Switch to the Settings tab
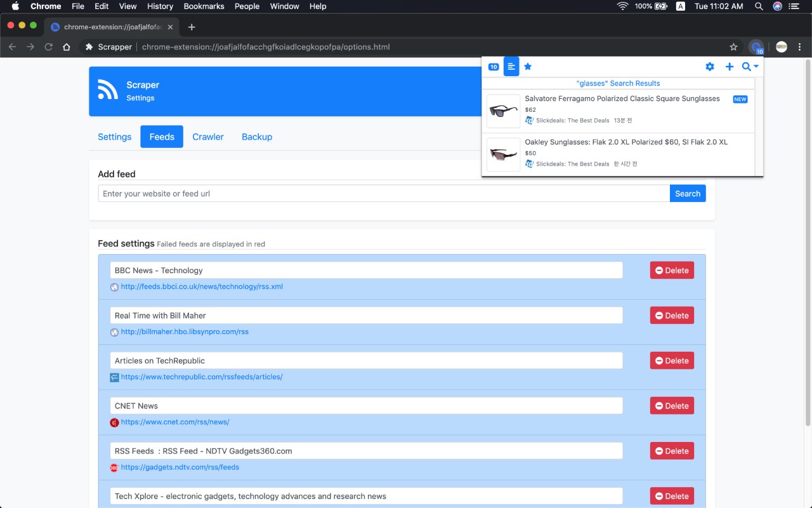 coord(115,137)
